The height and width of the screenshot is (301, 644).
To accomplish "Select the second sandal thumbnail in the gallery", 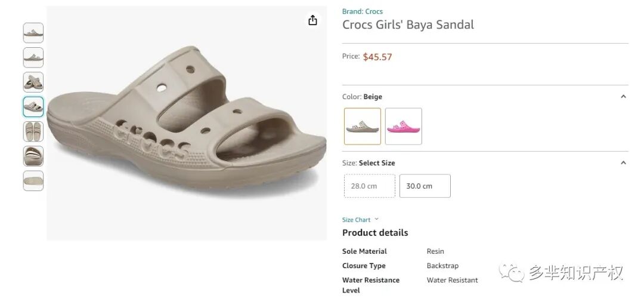I will click(x=33, y=57).
